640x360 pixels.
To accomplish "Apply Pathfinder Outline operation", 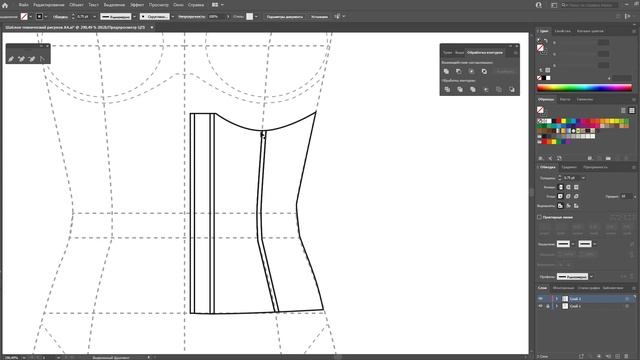I will point(499,89).
